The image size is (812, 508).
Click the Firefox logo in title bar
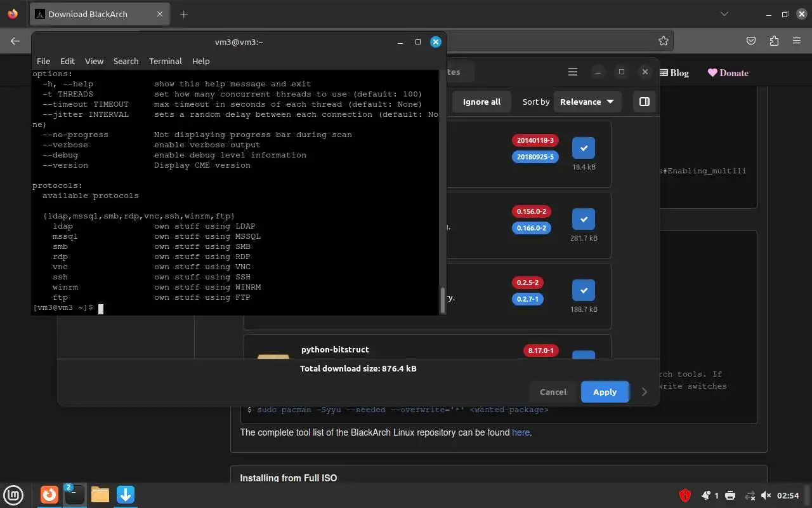(13, 14)
